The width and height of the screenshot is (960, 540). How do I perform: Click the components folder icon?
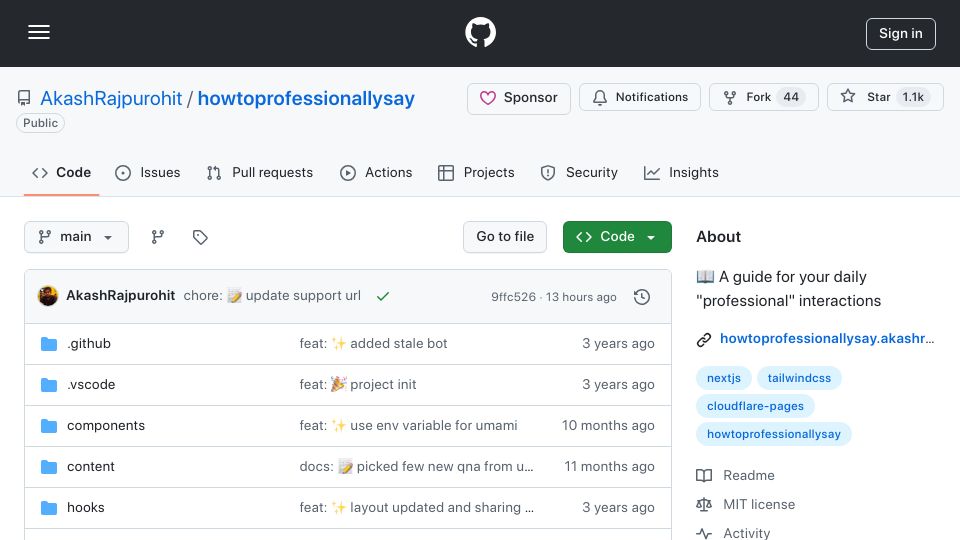(x=49, y=426)
